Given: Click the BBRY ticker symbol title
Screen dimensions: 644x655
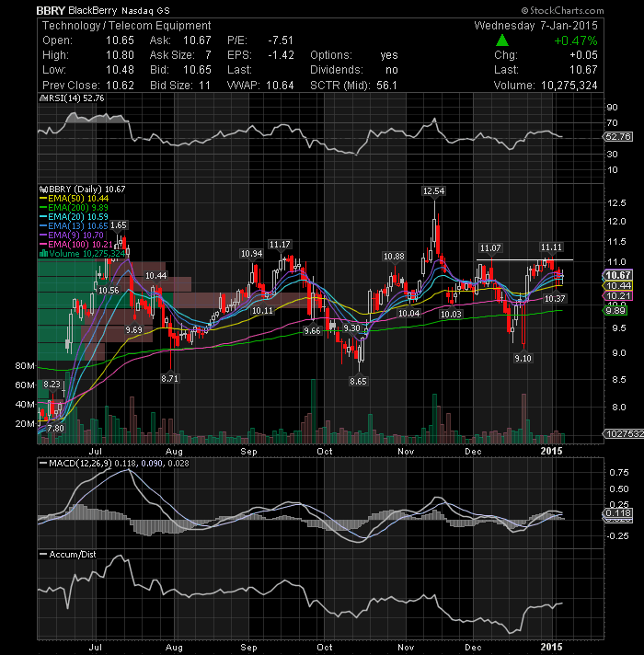Looking at the screenshot, I should coord(51,10).
